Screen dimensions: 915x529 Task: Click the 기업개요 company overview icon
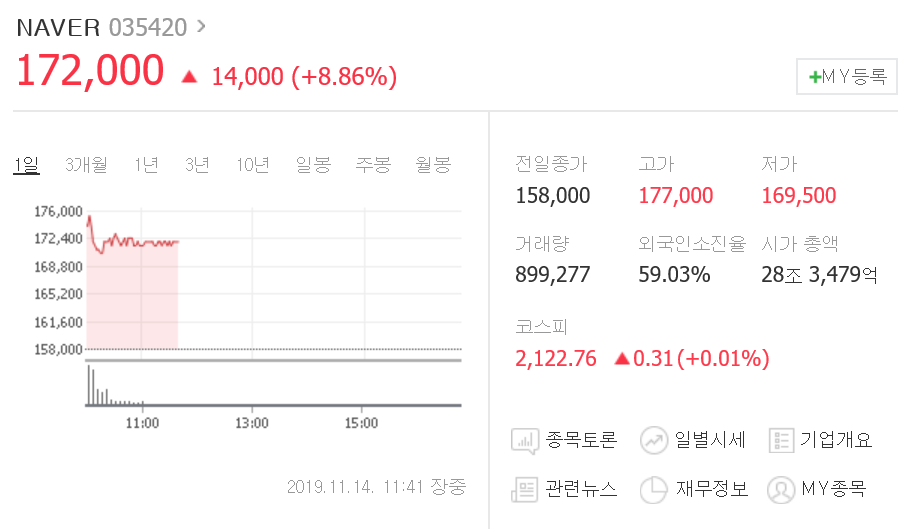click(781, 440)
